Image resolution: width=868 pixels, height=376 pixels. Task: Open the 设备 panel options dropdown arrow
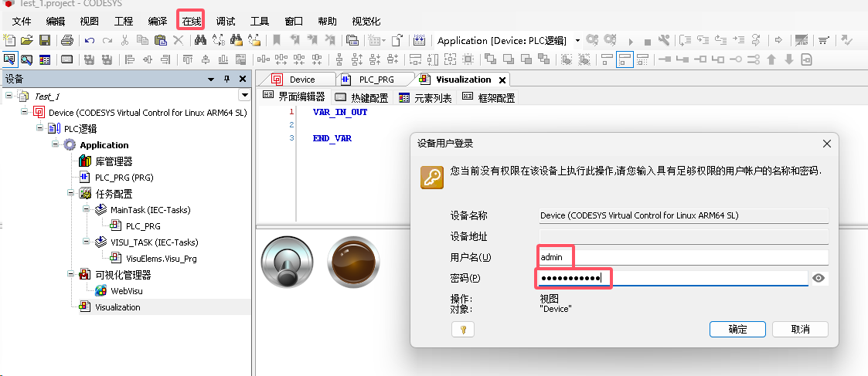click(211, 80)
